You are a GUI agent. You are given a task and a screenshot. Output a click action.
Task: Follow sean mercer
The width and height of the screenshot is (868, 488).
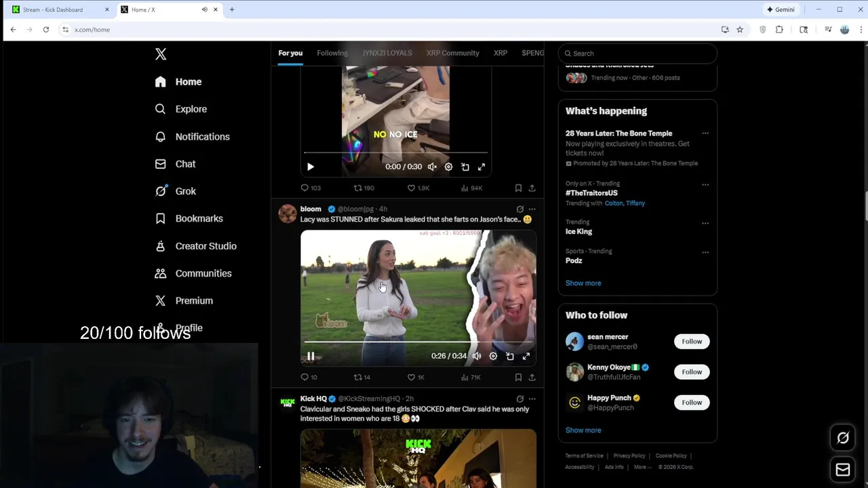coord(692,342)
